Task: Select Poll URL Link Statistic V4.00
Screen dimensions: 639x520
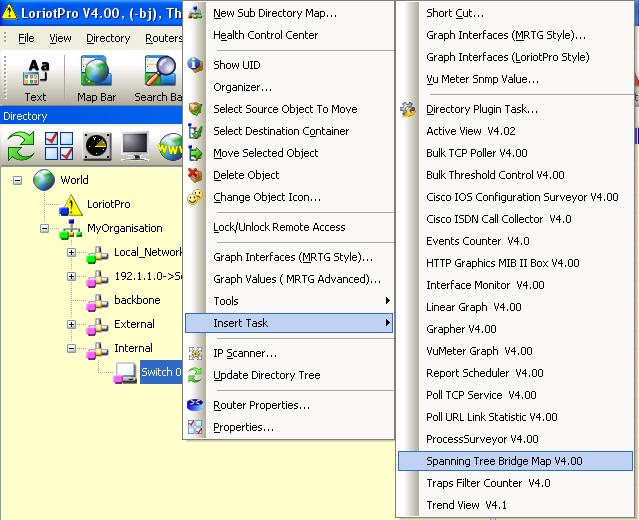Action: pyautogui.click(x=515, y=417)
